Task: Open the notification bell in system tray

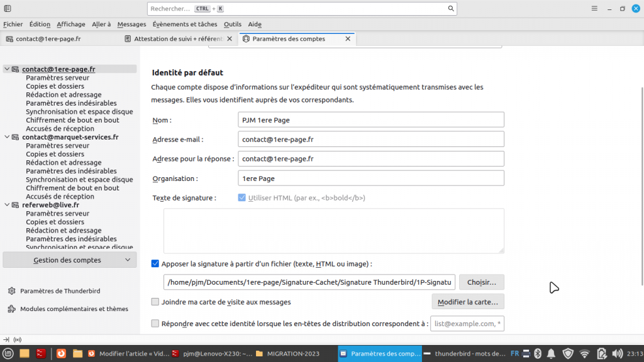Action: coord(551,353)
